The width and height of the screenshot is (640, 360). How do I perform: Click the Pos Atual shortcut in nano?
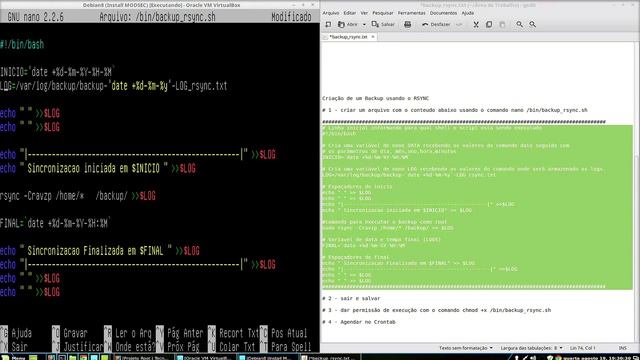(x=284, y=333)
